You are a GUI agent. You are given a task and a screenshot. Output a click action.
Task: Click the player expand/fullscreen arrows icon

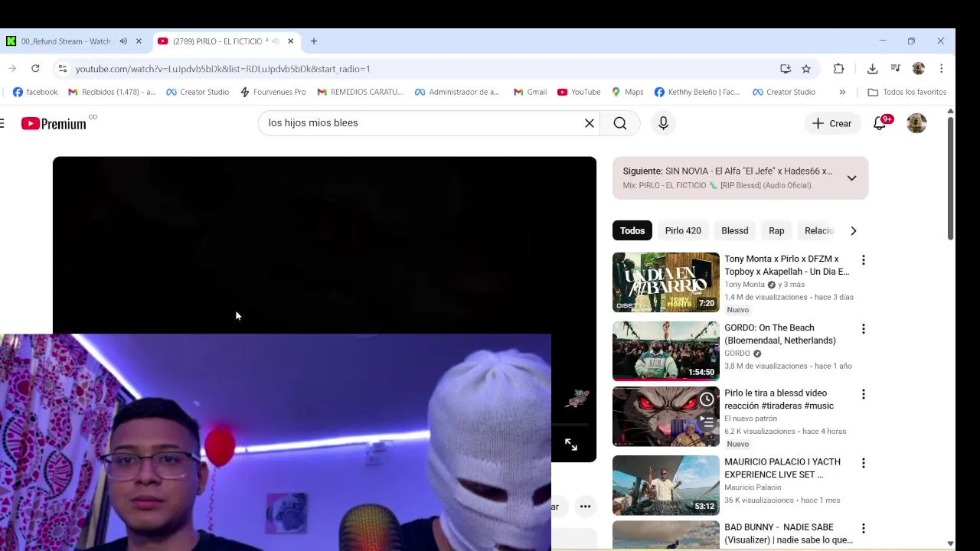point(571,445)
